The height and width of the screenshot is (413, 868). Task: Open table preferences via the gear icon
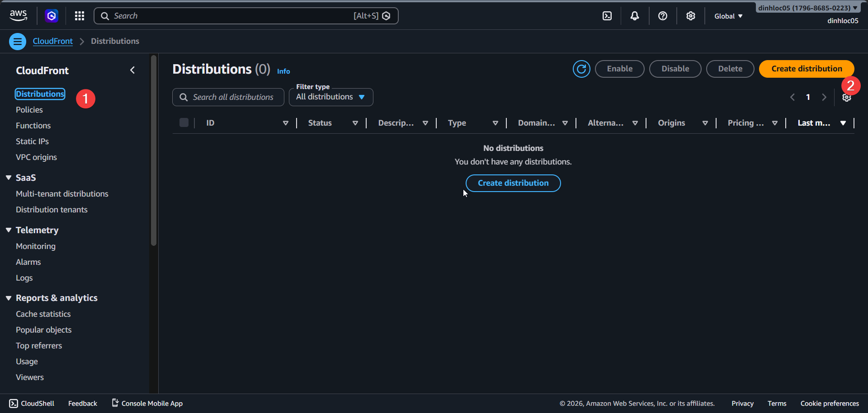click(847, 97)
